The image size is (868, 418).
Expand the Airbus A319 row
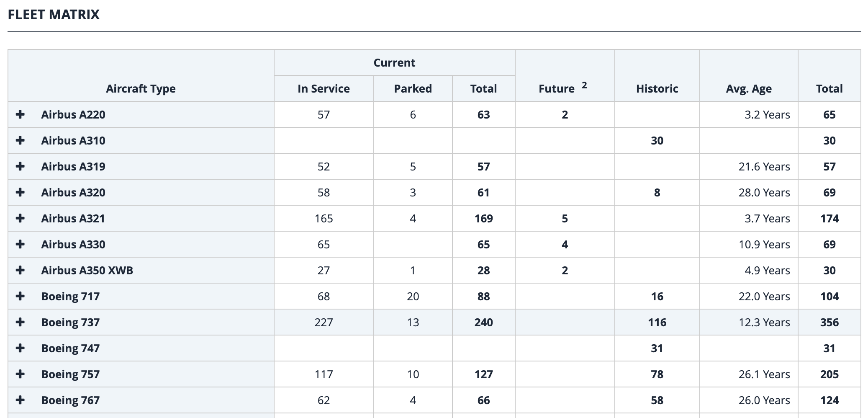coord(20,166)
